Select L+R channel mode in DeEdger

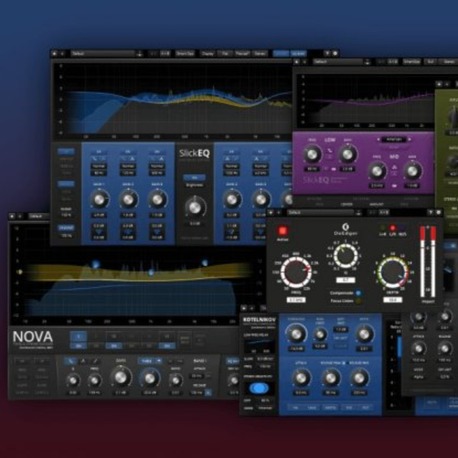pos(383,228)
